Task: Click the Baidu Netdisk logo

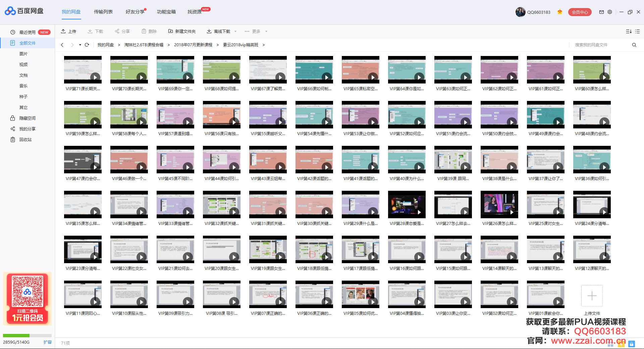Action: tap(24, 11)
